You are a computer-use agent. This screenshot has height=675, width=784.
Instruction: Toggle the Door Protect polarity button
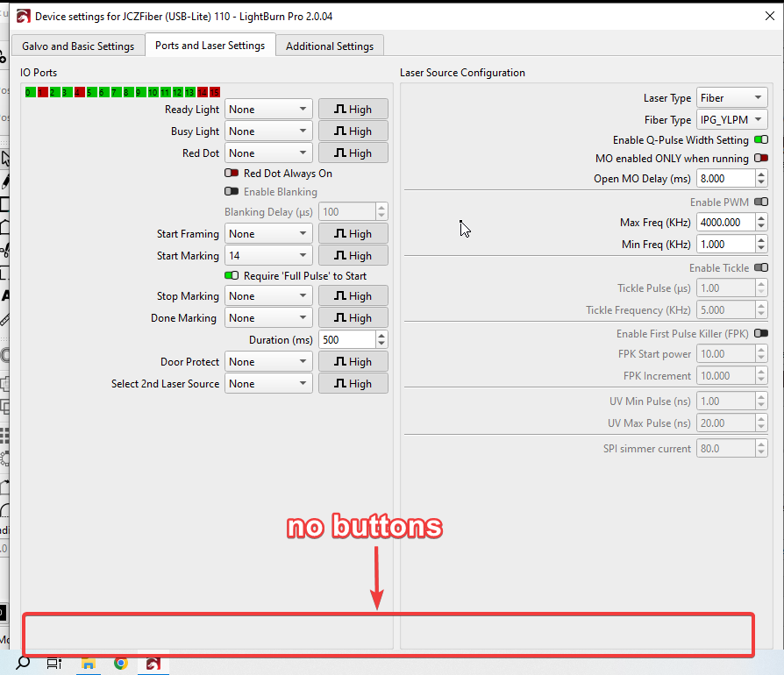(353, 362)
